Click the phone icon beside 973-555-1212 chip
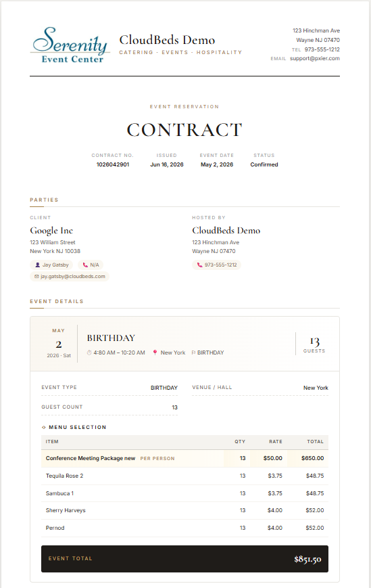 199,265
